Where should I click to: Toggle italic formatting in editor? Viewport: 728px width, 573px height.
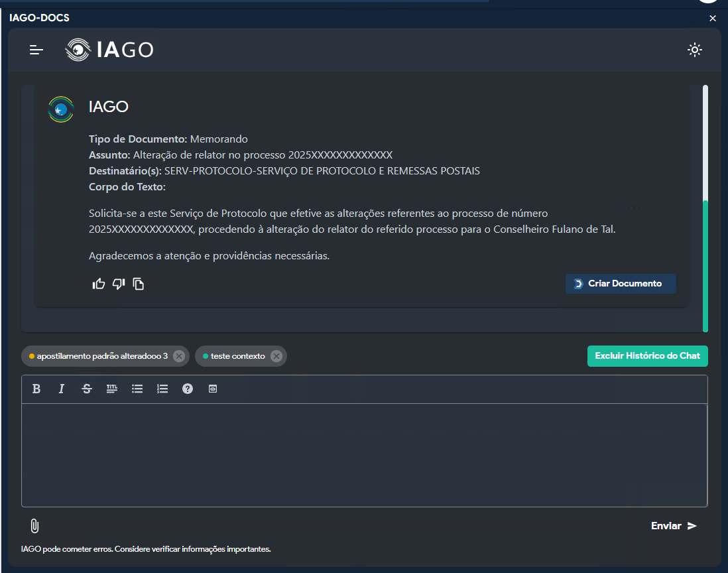click(x=62, y=389)
